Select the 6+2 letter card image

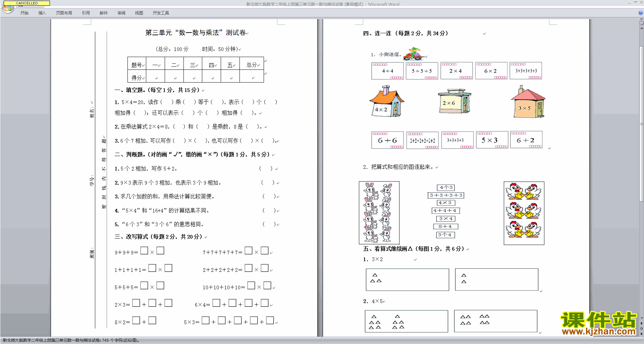tap(526, 140)
